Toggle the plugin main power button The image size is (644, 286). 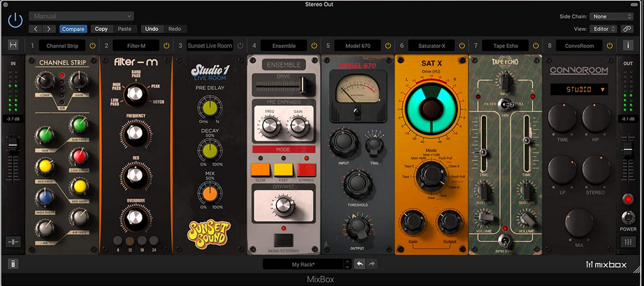(15, 20)
